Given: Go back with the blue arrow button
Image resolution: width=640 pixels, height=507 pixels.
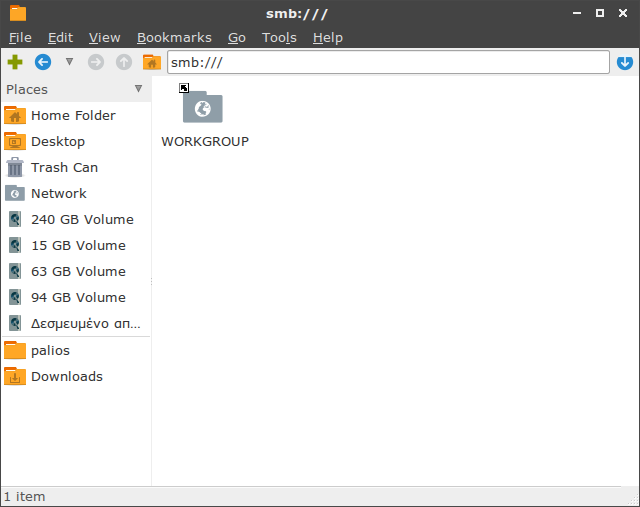Looking at the screenshot, I should pyautogui.click(x=43, y=62).
